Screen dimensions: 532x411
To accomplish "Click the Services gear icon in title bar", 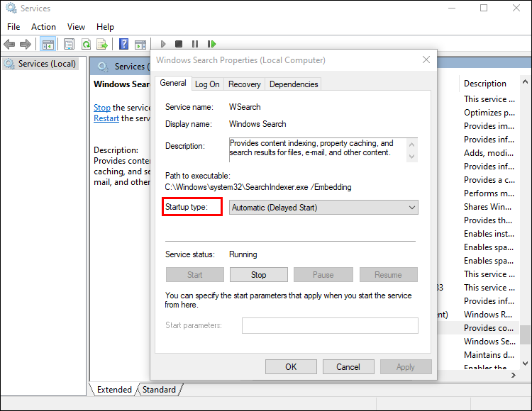I will coord(11,8).
